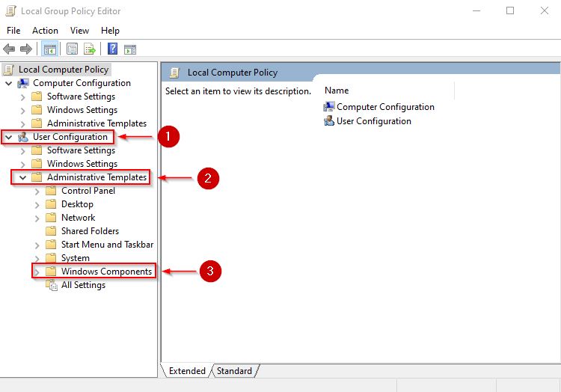Expand Administrative Templates under Computer Configuration
Viewport: 561px width, 392px height.
coord(23,124)
